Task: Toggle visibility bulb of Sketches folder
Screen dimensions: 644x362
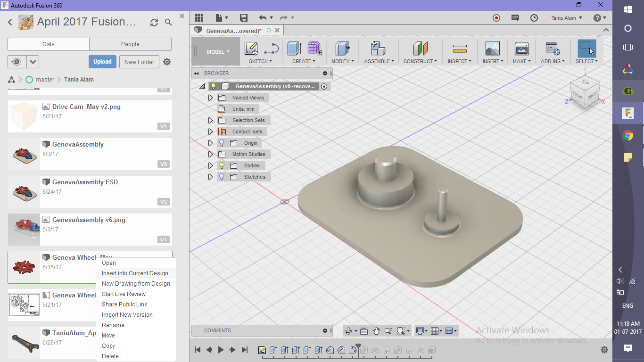Action: pos(222,177)
